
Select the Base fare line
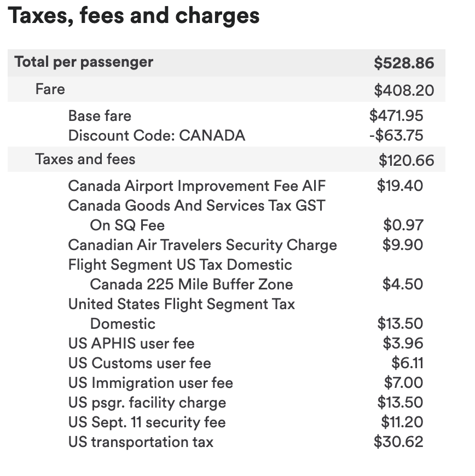click(100, 115)
